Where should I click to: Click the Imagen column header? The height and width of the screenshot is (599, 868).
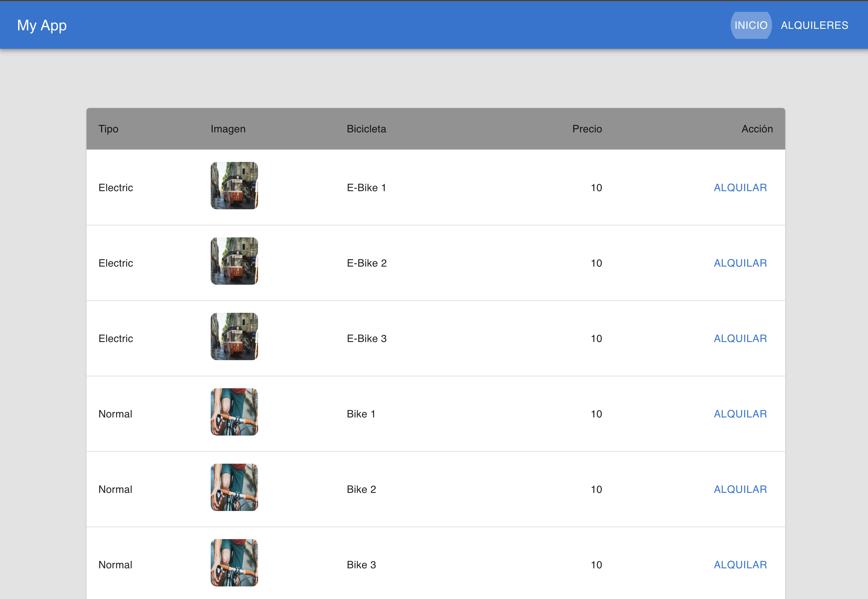point(228,129)
